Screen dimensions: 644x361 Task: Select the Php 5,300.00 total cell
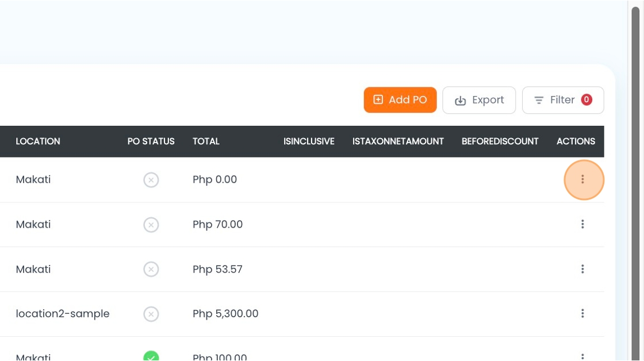tap(225, 314)
